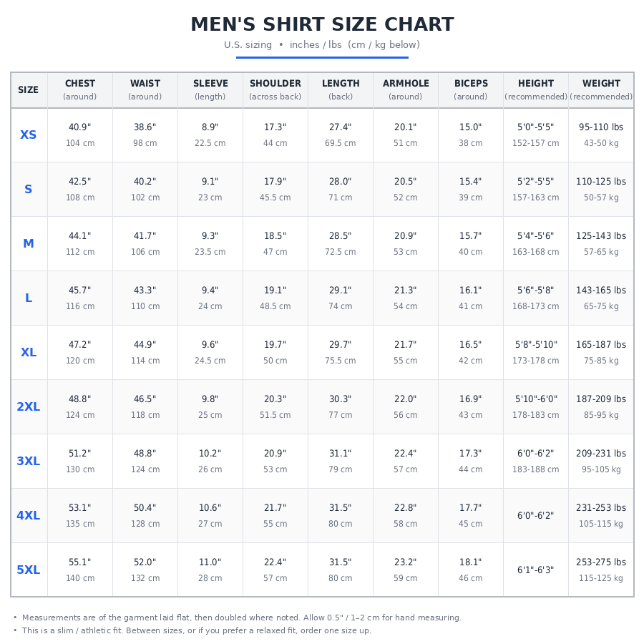Viewport: 644px width, 644px height.
Task: Select the 5XL size label
Action: coord(29,570)
